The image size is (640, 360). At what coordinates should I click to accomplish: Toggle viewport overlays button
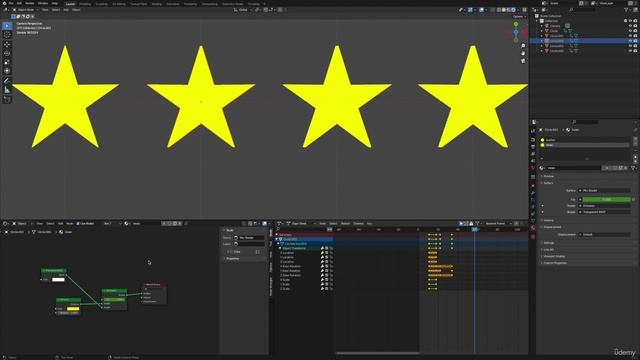[x=482, y=10]
